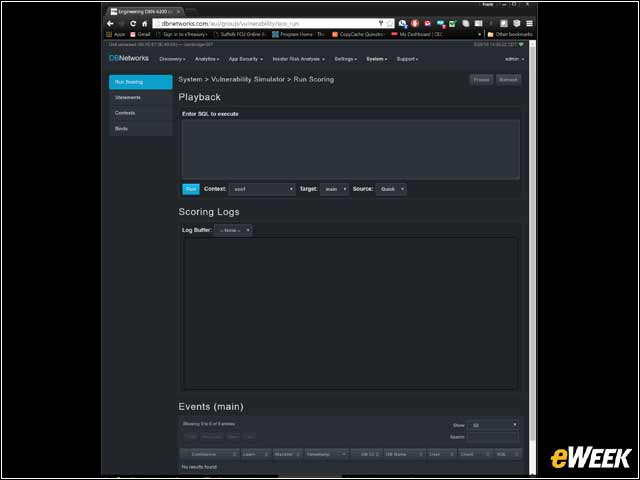The image size is (640, 480).
Task: Open the Other bookmarks folder
Action: point(510,35)
